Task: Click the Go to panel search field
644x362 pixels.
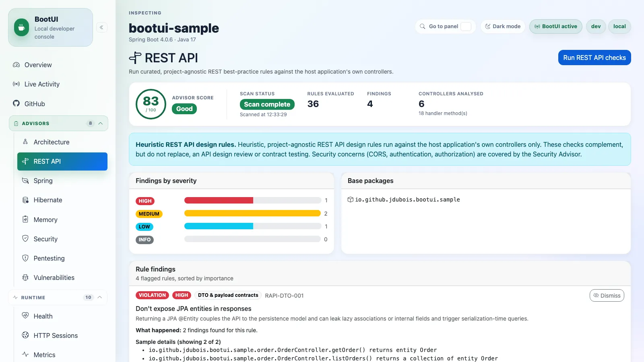Action: [446, 26]
